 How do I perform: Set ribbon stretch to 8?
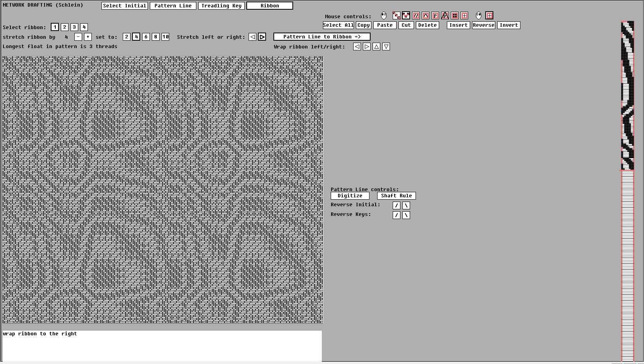click(156, 37)
